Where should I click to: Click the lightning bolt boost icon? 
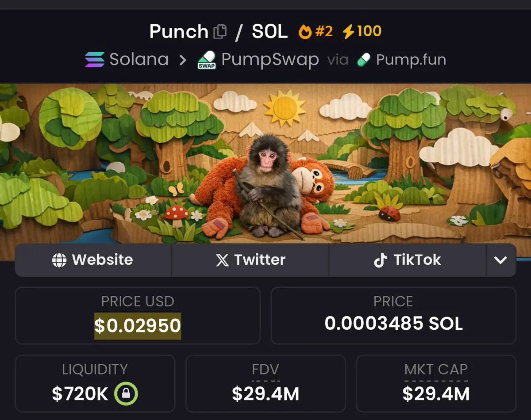coord(349,32)
